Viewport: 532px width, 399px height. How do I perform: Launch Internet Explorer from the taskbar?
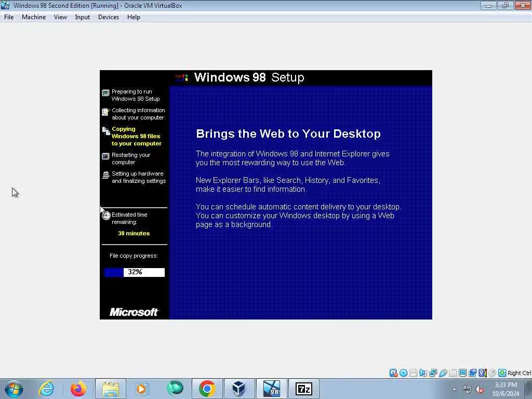46,389
